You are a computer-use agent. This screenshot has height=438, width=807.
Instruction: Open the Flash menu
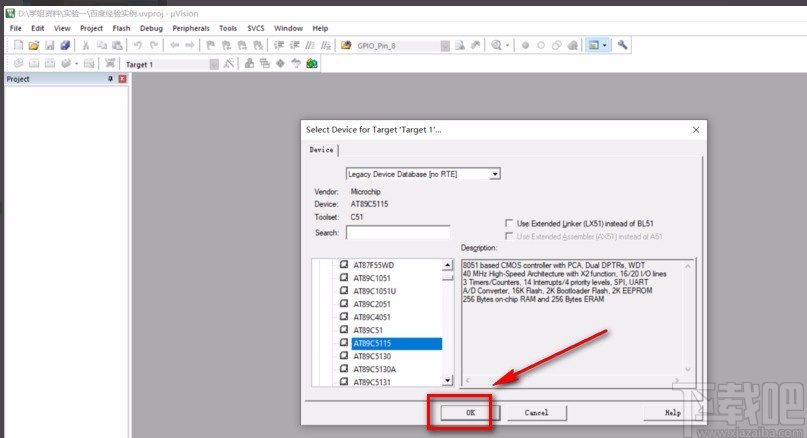tap(121, 28)
